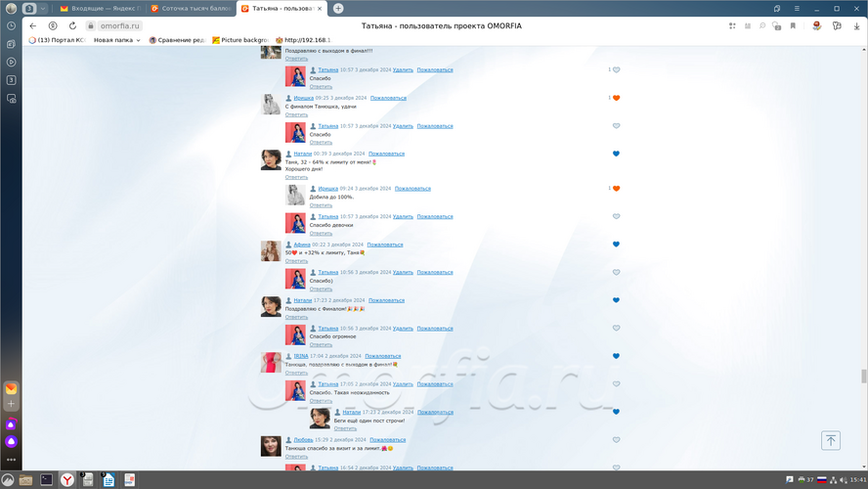Click the page vertical scrollbar thumb
This screenshot has height=489, width=868.
863,376
